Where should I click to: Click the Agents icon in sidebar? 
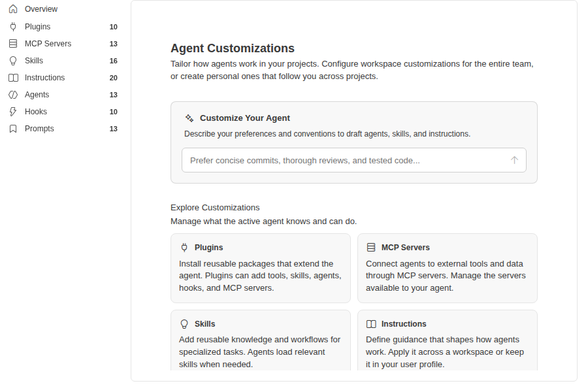(x=13, y=95)
